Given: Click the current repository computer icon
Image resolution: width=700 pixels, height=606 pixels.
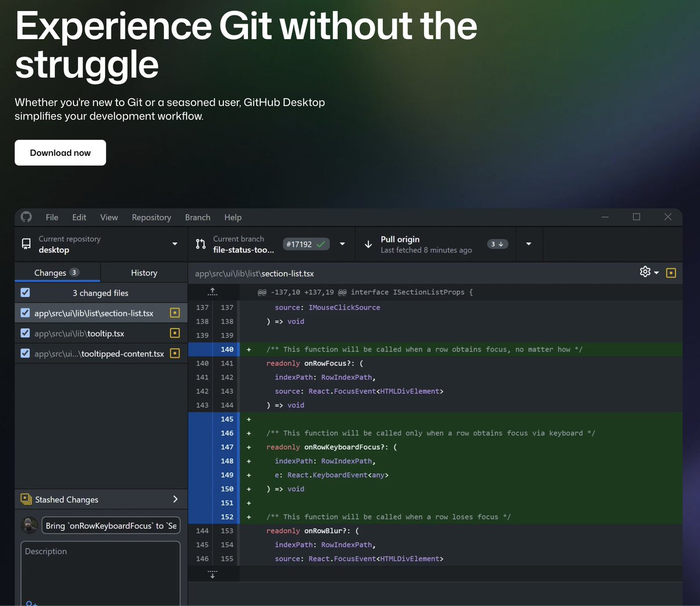Looking at the screenshot, I should point(26,244).
